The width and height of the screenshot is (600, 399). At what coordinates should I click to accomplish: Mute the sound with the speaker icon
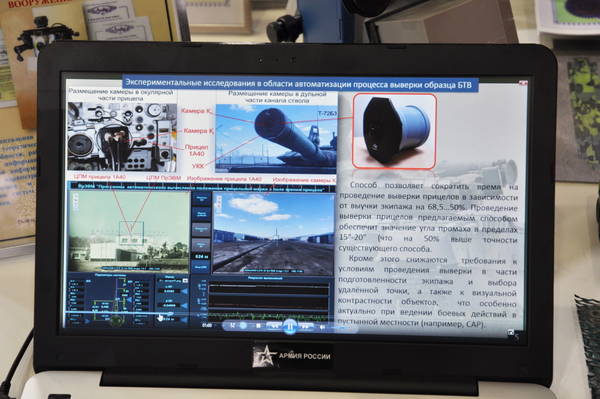tap(322, 327)
